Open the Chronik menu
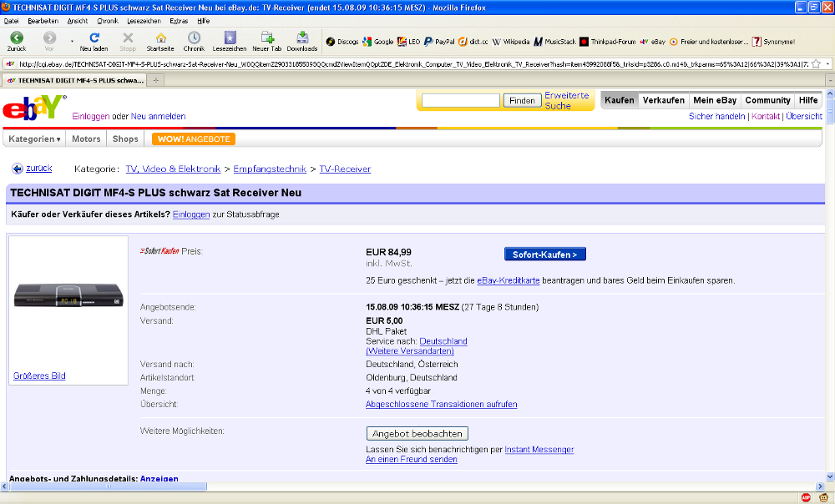This screenshot has height=504, width=835. click(x=108, y=21)
